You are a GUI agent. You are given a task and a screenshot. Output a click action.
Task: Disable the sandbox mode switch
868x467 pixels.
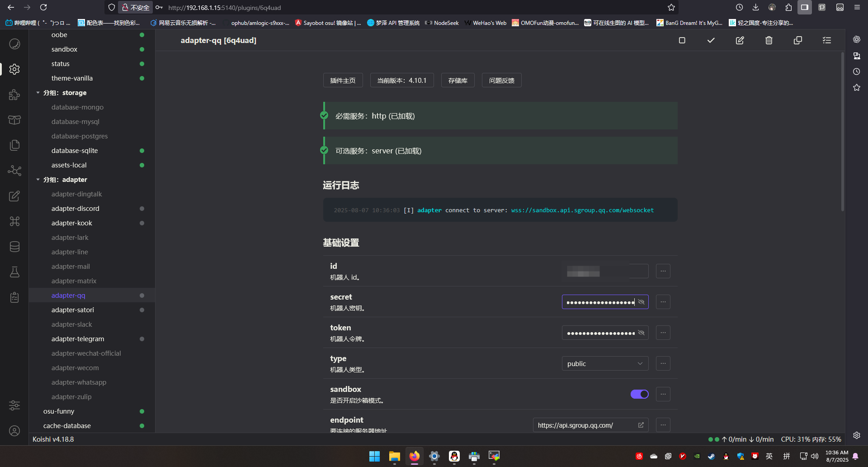[640, 394]
